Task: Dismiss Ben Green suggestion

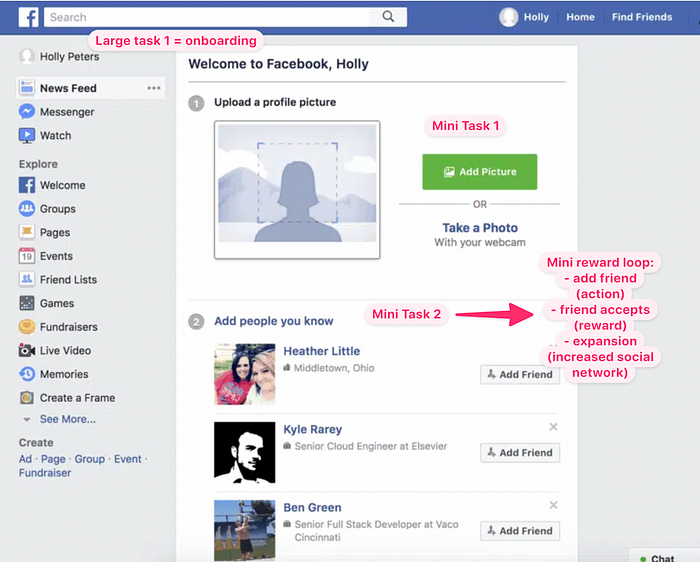Action: (x=554, y=505)
